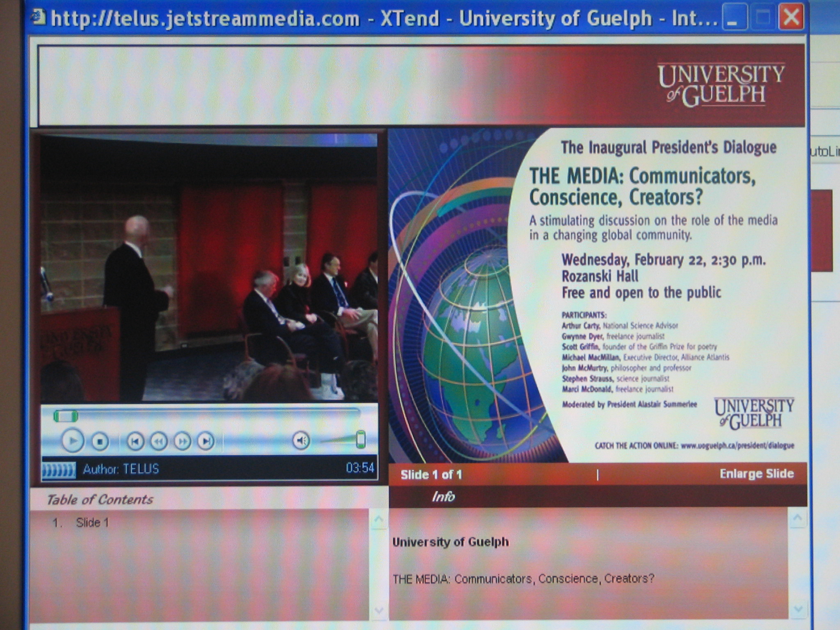Skip to previous track button
The height and width of the screenshot is (630, 840).
click(135, 441)
